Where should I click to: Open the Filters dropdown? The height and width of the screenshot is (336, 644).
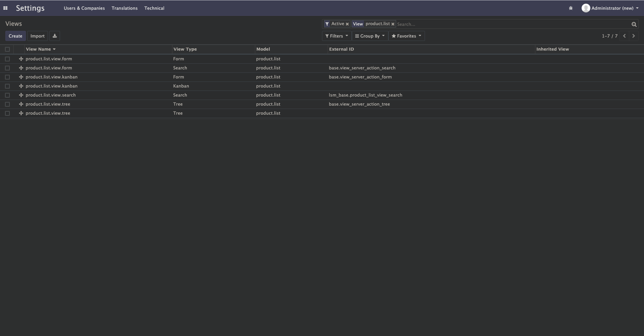coord(336,36)
